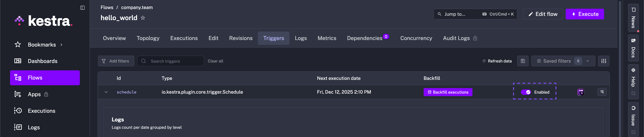Open Backfill executions for the schedule trigger
This screenshot has height=137, width=644.
coord(448,92)
